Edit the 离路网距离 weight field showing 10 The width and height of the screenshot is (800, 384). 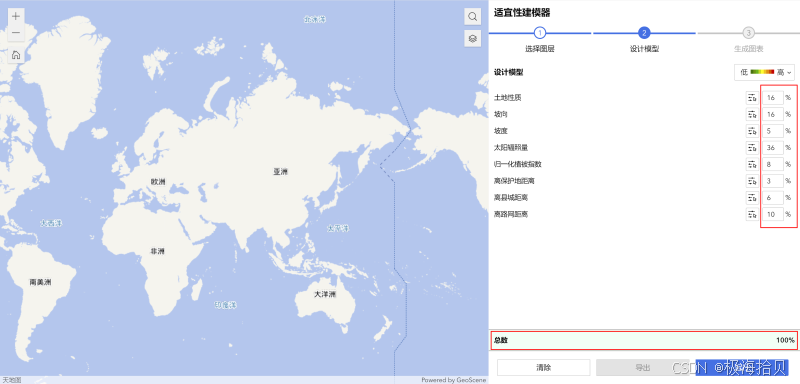tap(772, 215)
